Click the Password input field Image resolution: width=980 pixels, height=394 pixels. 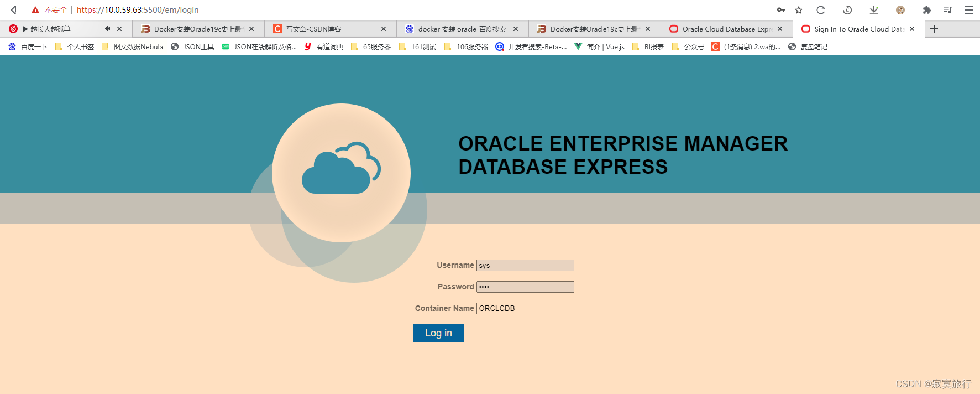[x=525, y=287]
